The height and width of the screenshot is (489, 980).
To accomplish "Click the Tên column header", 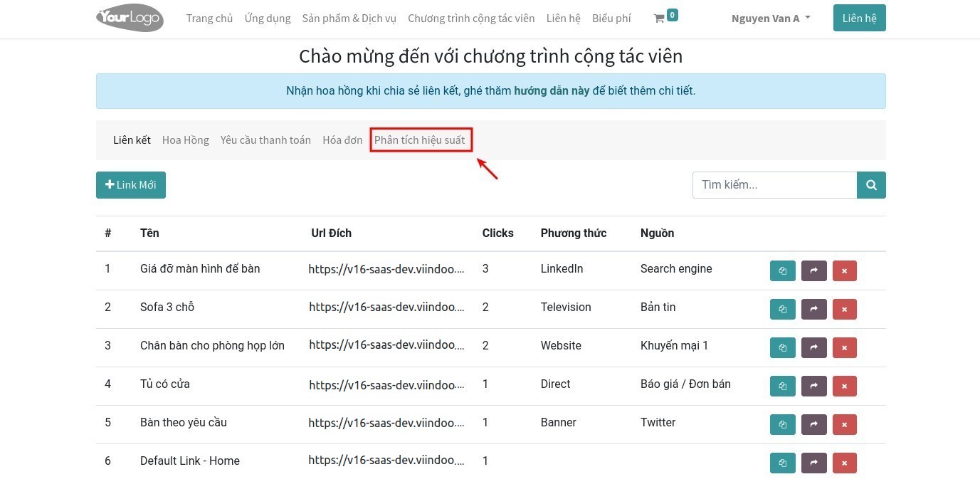I will (149, 233).
